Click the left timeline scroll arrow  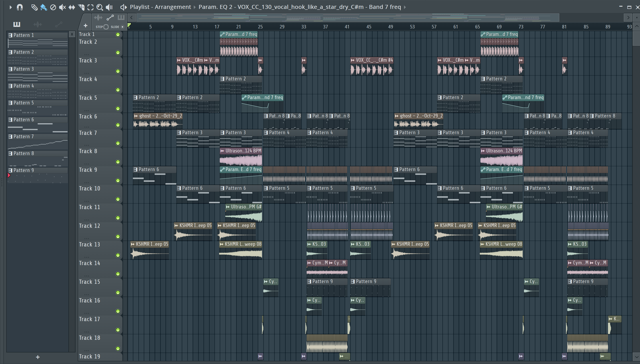pos(132,18)
